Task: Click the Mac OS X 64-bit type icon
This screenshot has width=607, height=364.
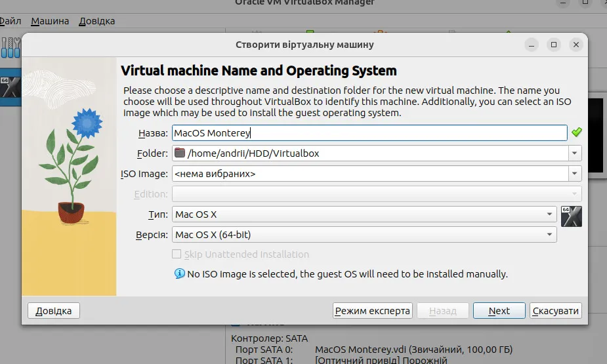Action: pyautogui.click(x=572, y=216)
